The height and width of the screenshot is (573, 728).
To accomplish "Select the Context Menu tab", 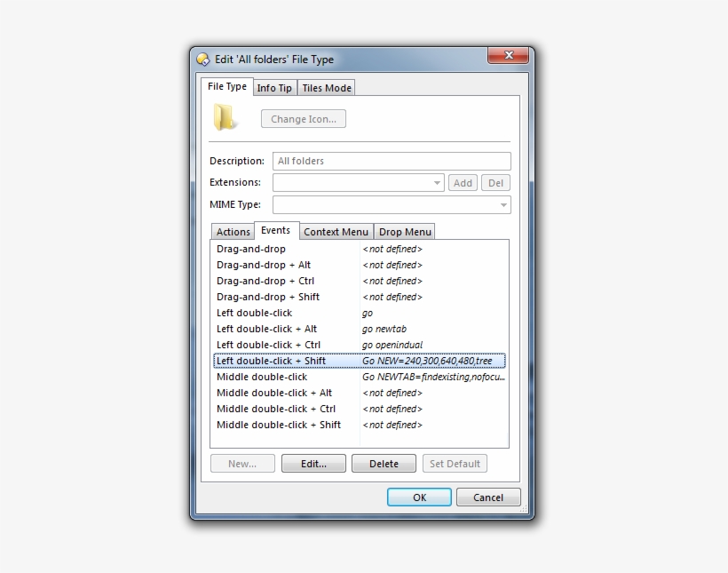I will 336,232.
